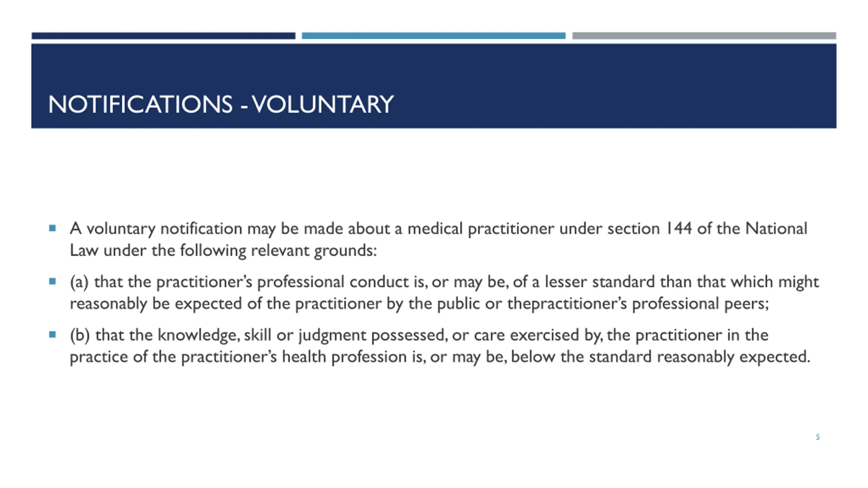The height and width of the screenshot is (488, 868).
Task: Click the phrase "following relevant grounds:"
Action: 278,251
